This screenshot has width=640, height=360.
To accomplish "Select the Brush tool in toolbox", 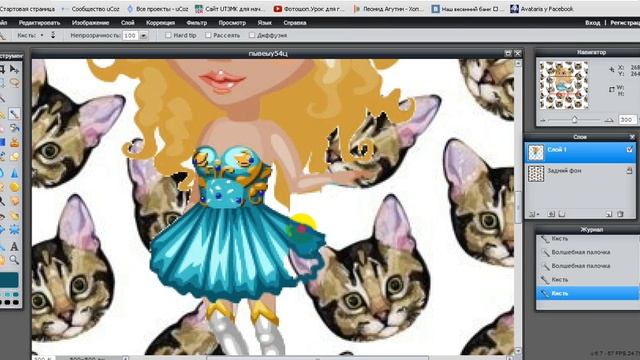I will (14, 115).
